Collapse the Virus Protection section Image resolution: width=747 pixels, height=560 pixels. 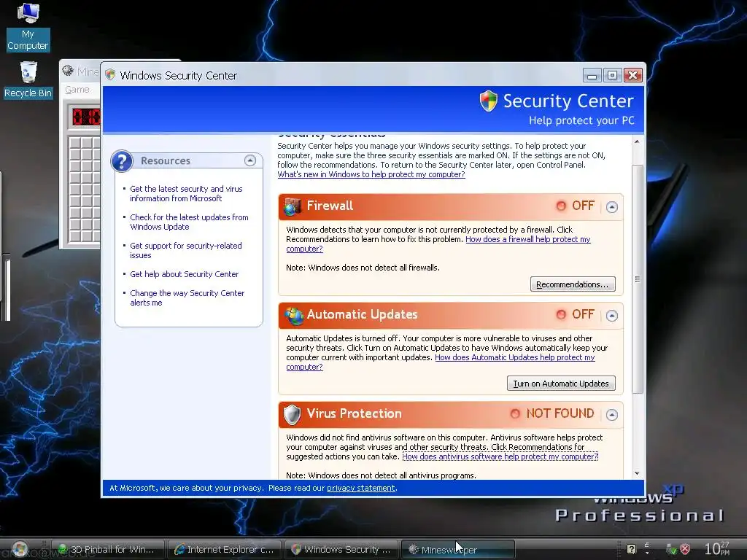pos(612,415)
